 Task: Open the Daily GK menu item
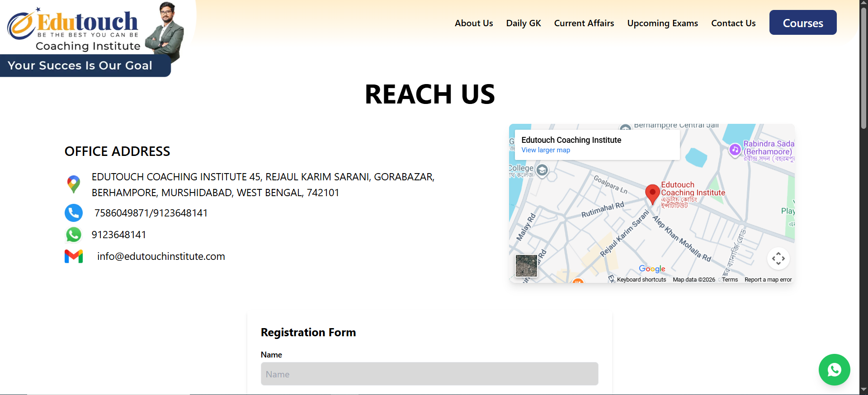pos(524,23)
